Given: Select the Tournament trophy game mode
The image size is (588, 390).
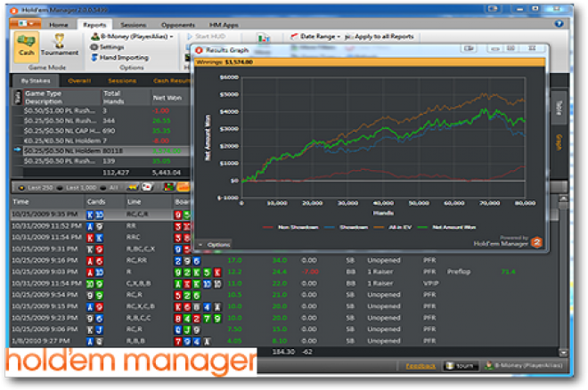Looking at the screenshot, I should (x=60, y=46).
